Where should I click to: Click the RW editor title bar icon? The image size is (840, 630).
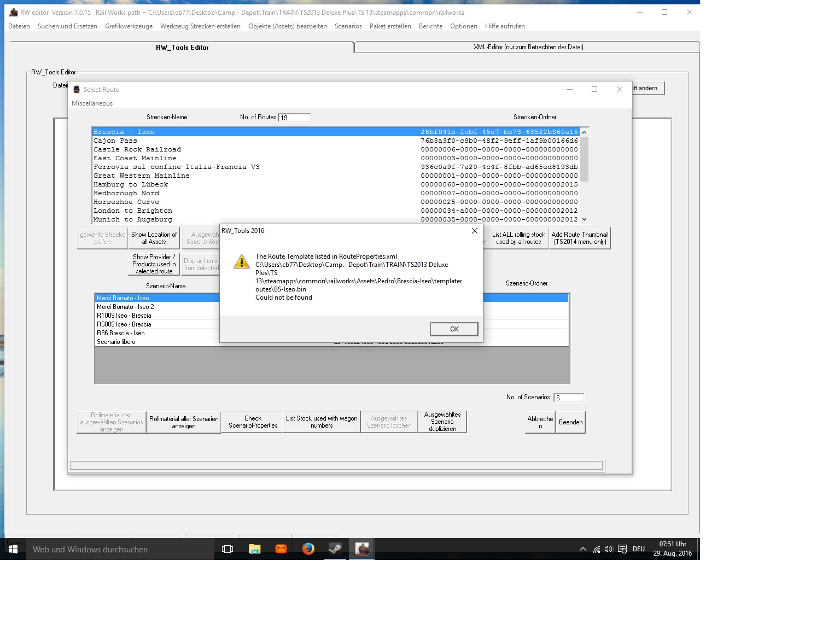(13, 12)
